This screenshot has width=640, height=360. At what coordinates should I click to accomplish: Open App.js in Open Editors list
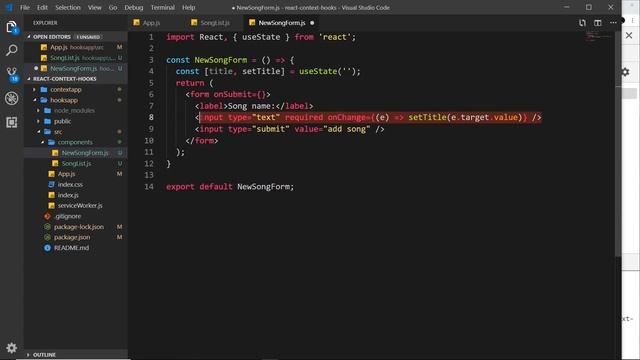tap(76, 47)
